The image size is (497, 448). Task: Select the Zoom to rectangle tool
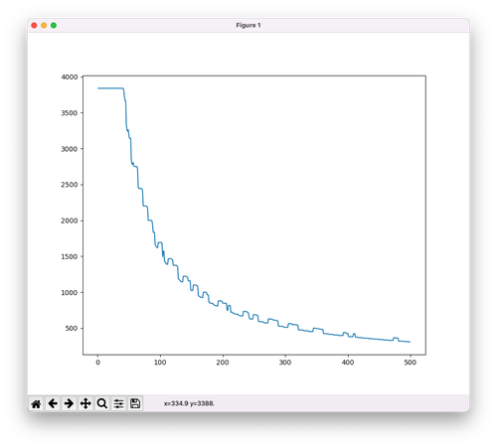102,403
